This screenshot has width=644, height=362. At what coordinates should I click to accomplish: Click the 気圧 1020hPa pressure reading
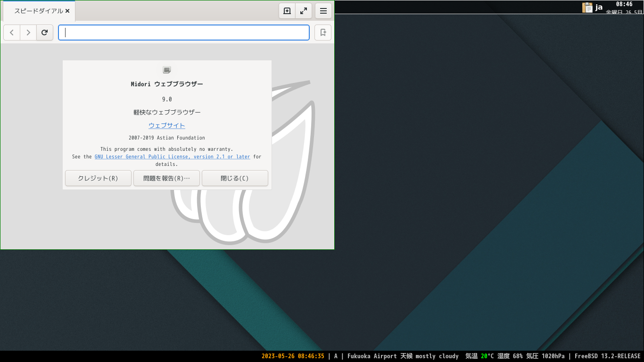coord(545,356)
